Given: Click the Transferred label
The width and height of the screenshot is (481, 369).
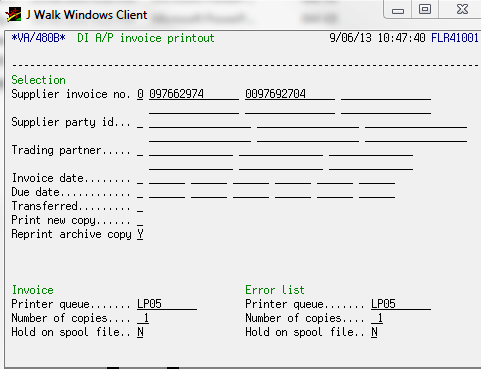Looking at the screenshot, I should (x=70, y=206).
